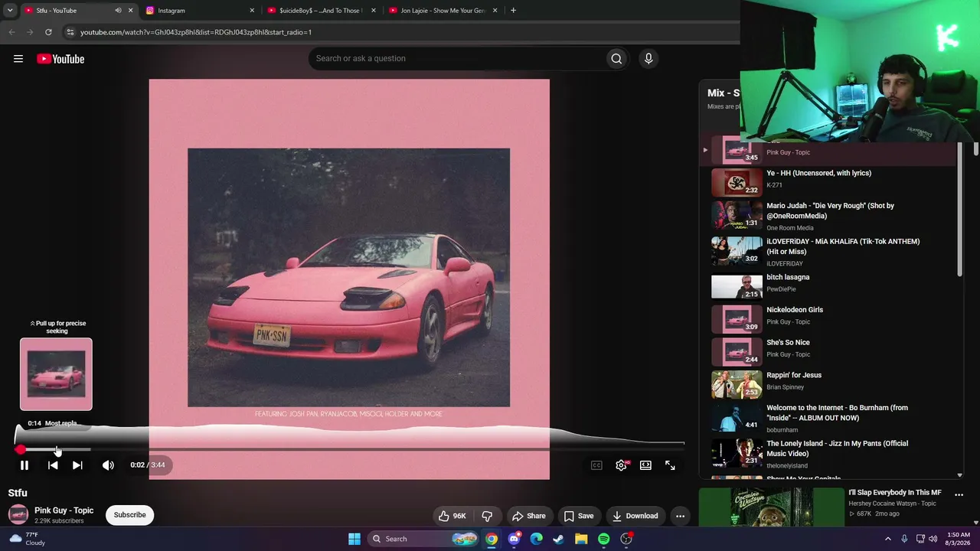Open Google Chrome from the taskbar
The height and width of the screenshot is (551, 980).
click(x=492, y=539)
